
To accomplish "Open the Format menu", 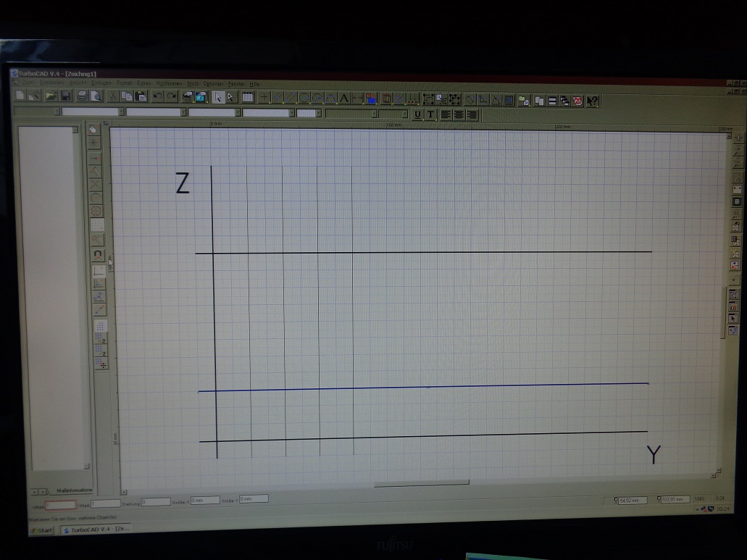I will tap(124, 83).
